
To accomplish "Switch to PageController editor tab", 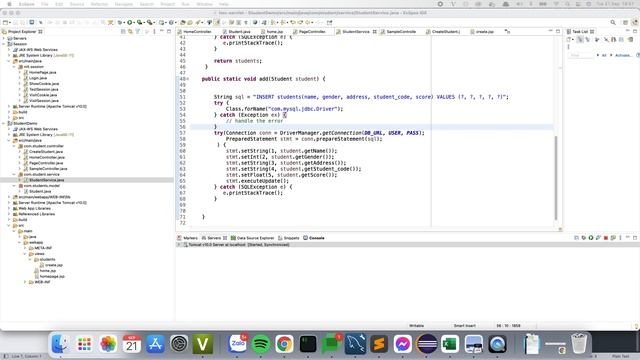I will tap(312, 31).
